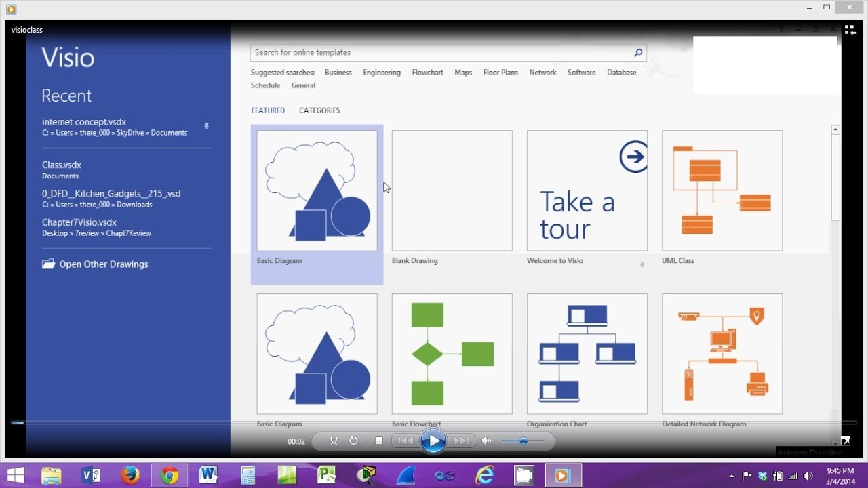Viewport: 868px width, 488px height.
Task: Switch to Library view icon top right
Action: pos(850,30)
